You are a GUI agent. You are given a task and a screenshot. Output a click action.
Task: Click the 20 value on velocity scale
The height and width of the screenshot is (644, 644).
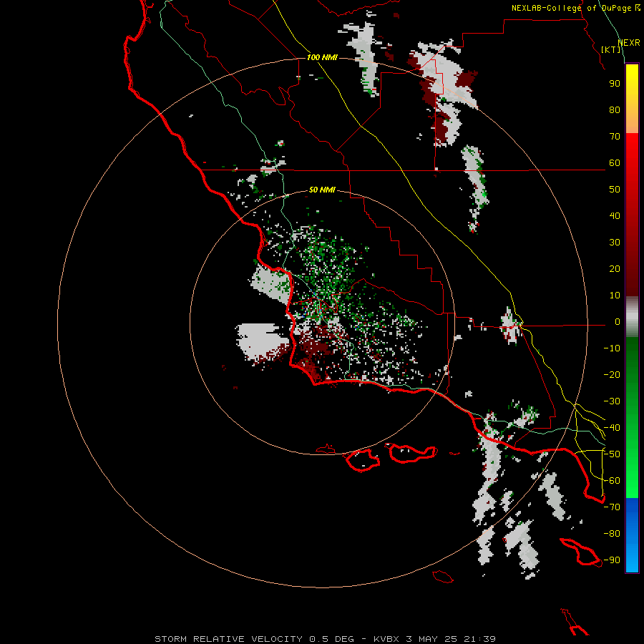(x=615, y=269)
